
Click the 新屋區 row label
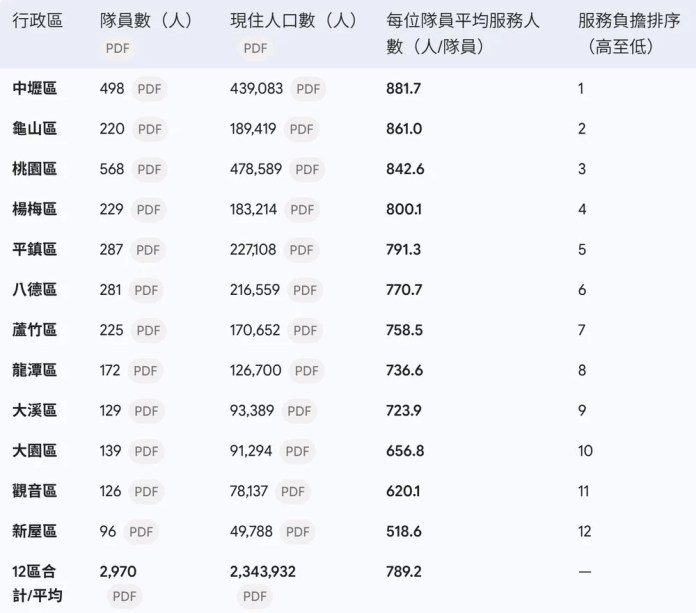click(x=35, y=531)
